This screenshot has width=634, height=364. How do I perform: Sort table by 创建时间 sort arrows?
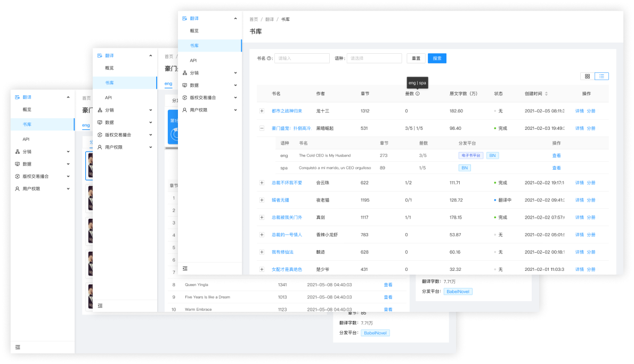(546, 94)
